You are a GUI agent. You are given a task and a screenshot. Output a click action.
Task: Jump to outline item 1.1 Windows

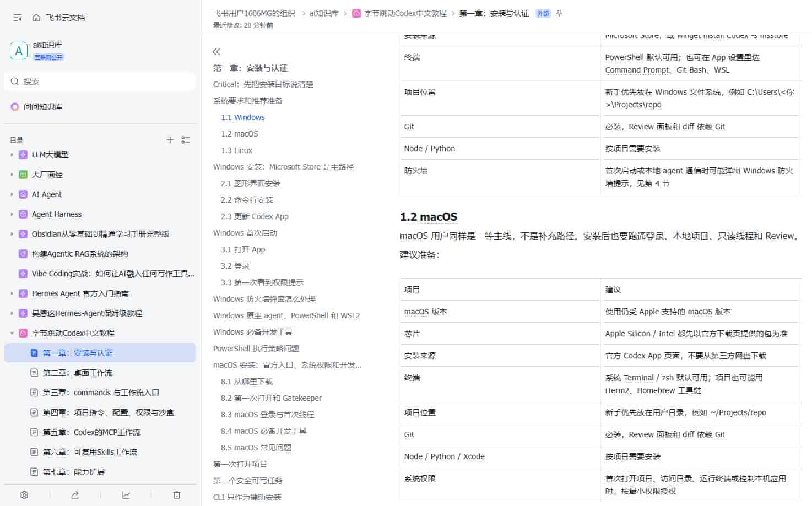click(x=243, y=117)
